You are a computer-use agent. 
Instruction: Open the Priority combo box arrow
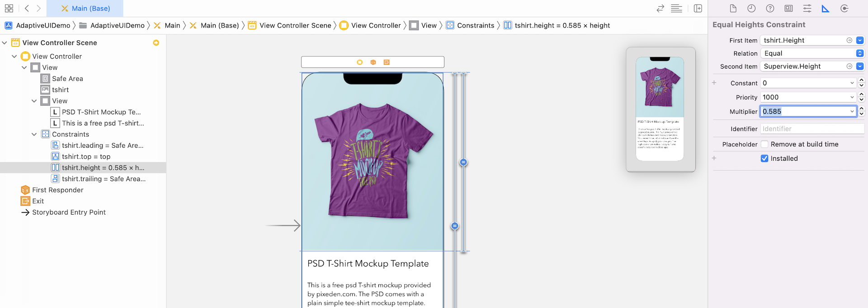click(x=852, y=97)
